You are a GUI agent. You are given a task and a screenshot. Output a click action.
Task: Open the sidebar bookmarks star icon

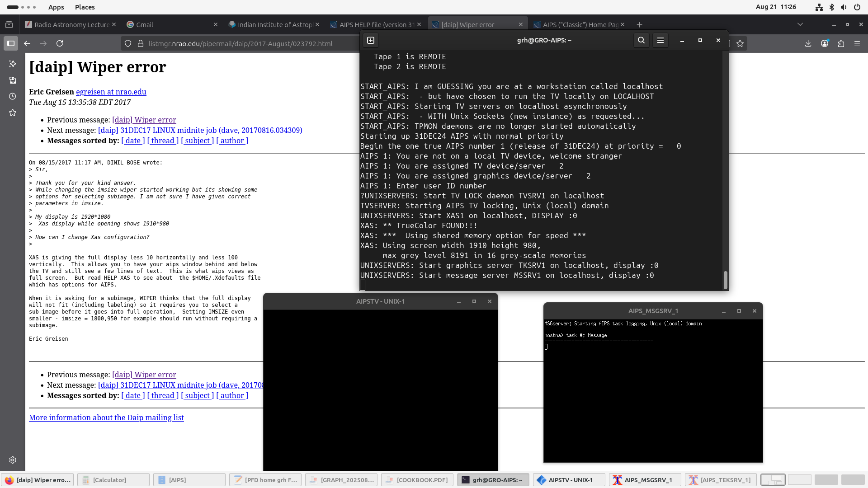click(x=13, y=113)
